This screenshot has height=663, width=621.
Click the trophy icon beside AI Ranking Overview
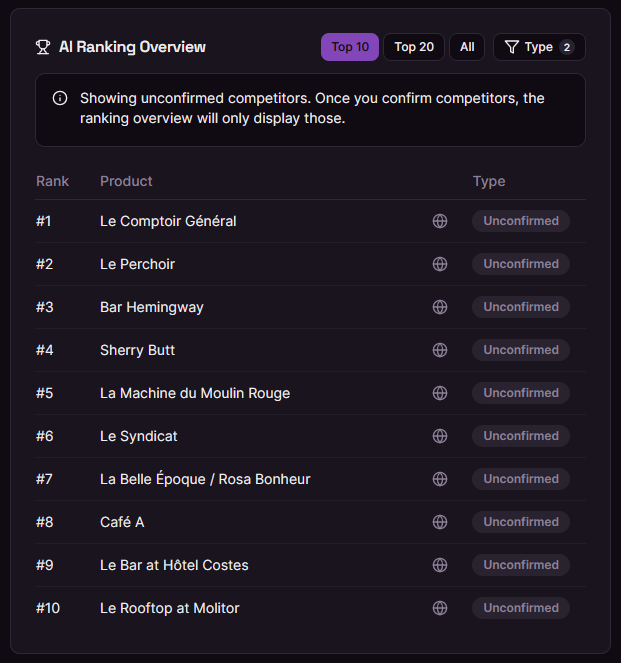[x=43, y=47]
